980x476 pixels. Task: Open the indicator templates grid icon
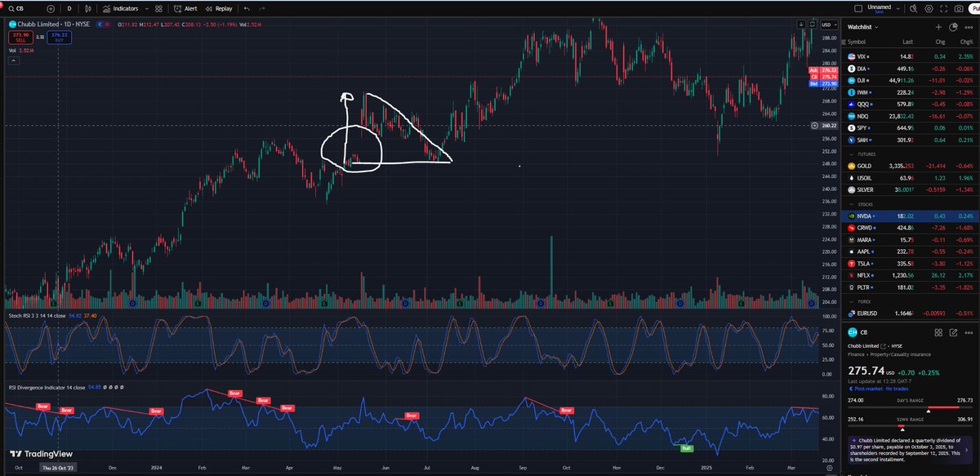(x=159, y=8)
